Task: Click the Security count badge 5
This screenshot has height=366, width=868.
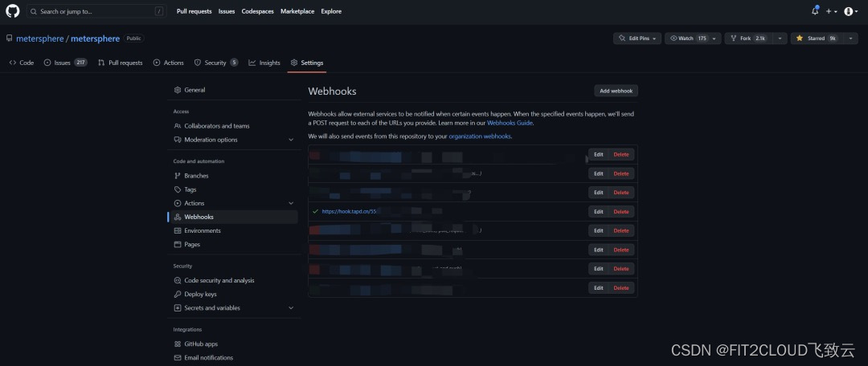Action: point(234,63)
